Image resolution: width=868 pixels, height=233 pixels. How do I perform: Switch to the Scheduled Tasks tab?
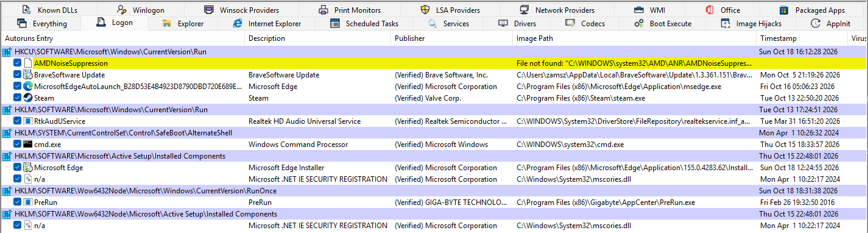tap(364, 24)
